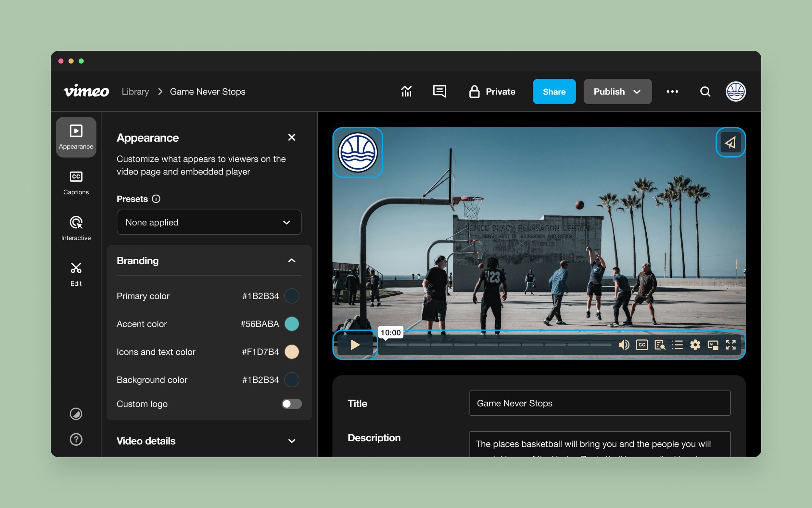Select the Captions sidebar tab
This screenshot has height=508, width=812.
76,183
